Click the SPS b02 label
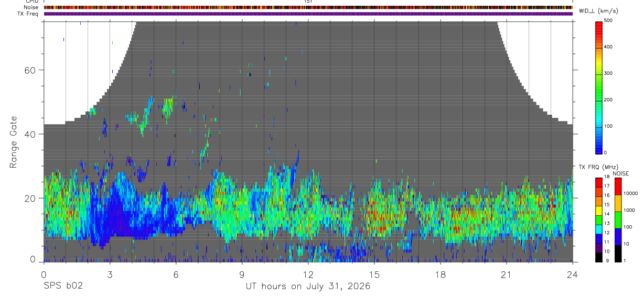Viewport: 644px width, 297px height. coord(63,287)
